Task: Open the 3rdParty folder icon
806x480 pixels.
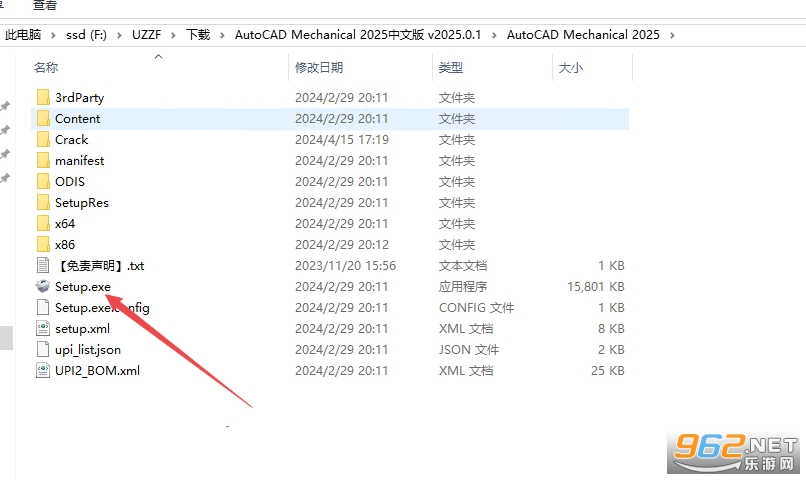Action: 43,97
